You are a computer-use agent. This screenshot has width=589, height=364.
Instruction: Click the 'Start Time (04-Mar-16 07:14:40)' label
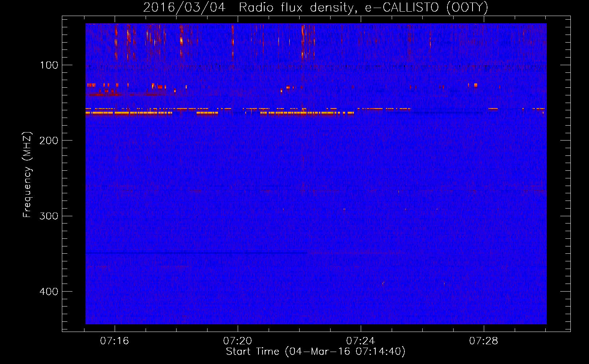pos(316,352)
